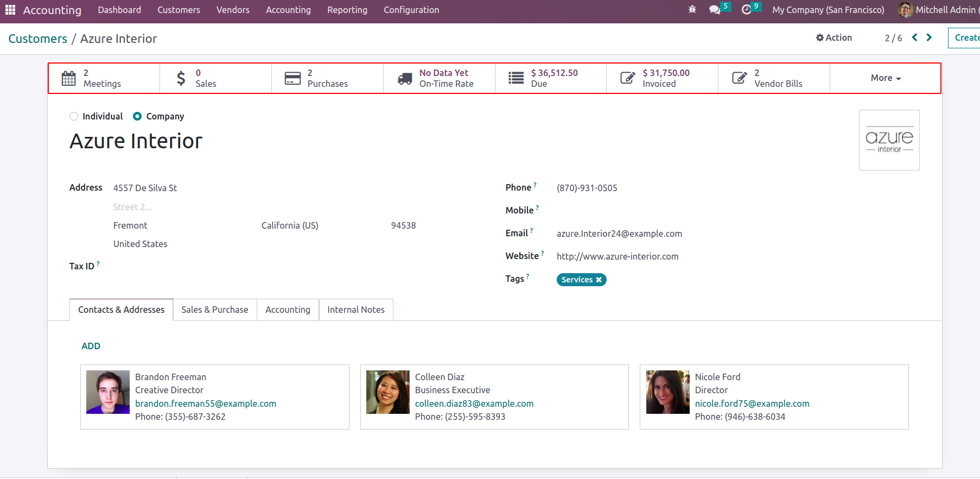Viewport: 980px width, 479px height.
Task: Click colleen.diaz83@example.com email link
Action: (474, 404)
